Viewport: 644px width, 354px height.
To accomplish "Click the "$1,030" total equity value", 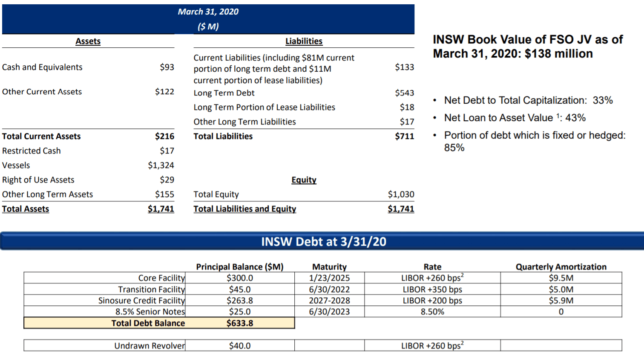I will pyautogui.click(x=401, y=194).
